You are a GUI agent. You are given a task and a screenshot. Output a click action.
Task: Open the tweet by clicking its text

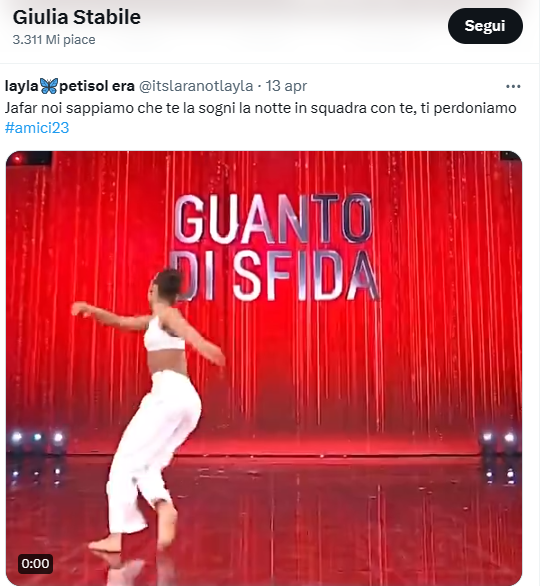[x=260, y=108]
